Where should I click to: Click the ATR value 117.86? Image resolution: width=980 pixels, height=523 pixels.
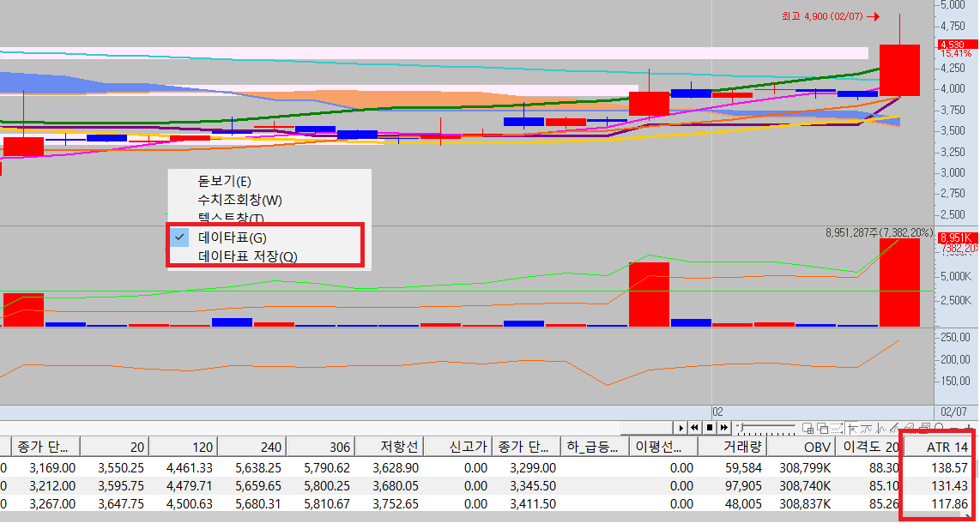pos(951,503)
